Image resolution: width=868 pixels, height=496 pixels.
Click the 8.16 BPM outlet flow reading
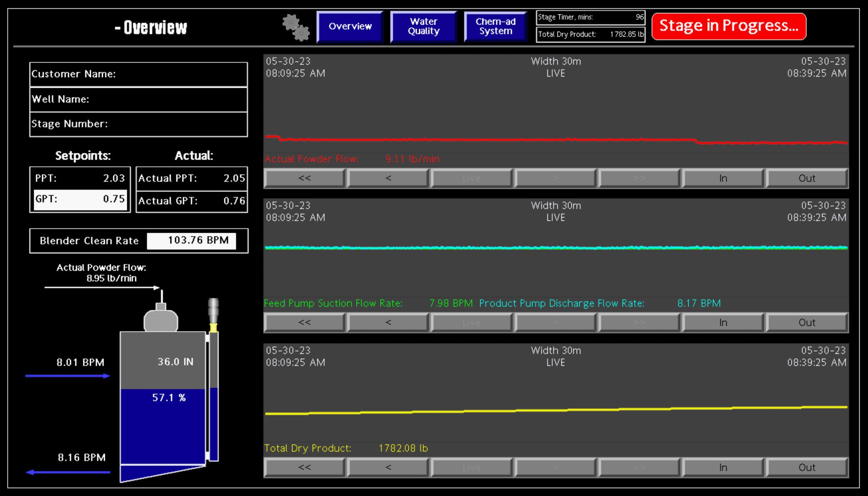coord(82,457)
